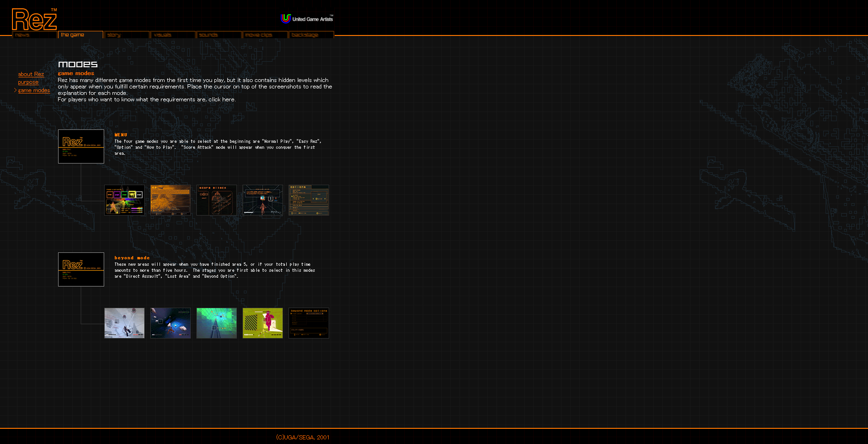
Task: Select the game tab
Action: click(81, 35)
